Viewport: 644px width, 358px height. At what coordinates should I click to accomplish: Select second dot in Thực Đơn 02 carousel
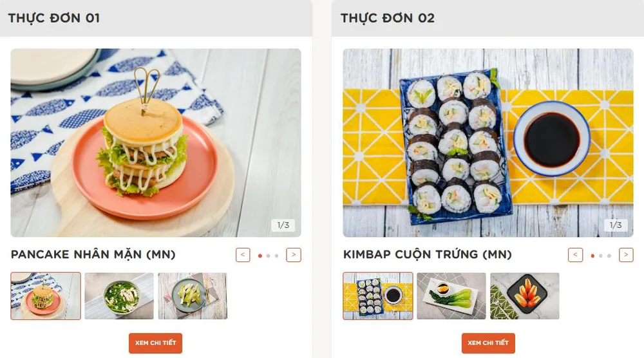click(601, 256)
